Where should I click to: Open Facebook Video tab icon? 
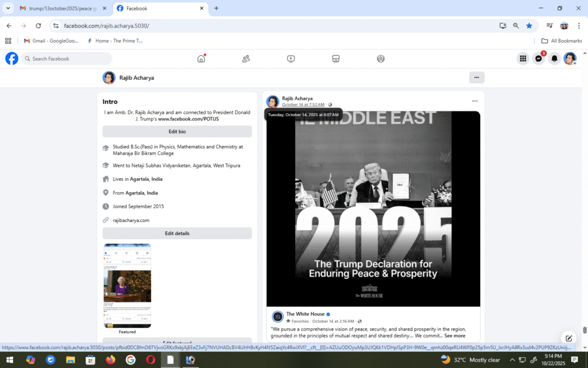(x=291, y=59)
